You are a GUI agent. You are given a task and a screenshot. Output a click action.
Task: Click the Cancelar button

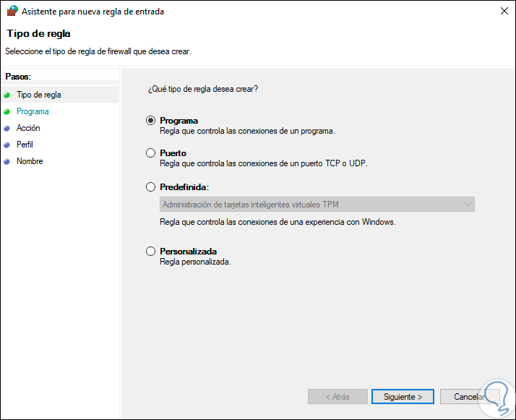tap(468, 397)
